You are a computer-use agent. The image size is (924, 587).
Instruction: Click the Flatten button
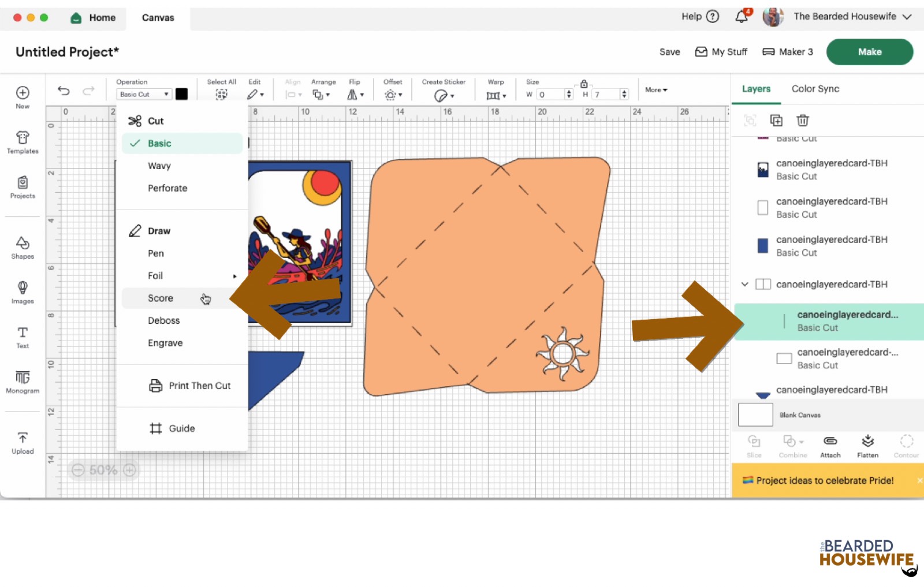pos(867,447)
